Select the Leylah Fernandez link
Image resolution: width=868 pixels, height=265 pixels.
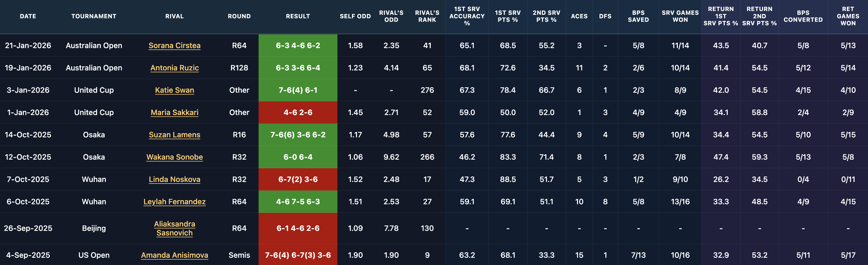(174, 202)
